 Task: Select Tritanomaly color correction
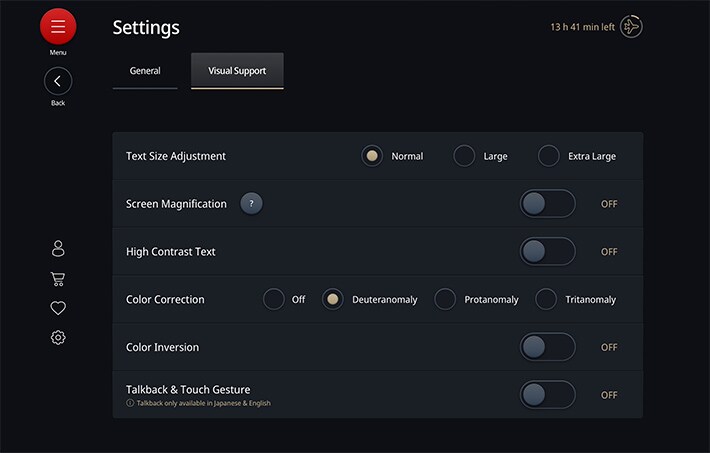546,299
